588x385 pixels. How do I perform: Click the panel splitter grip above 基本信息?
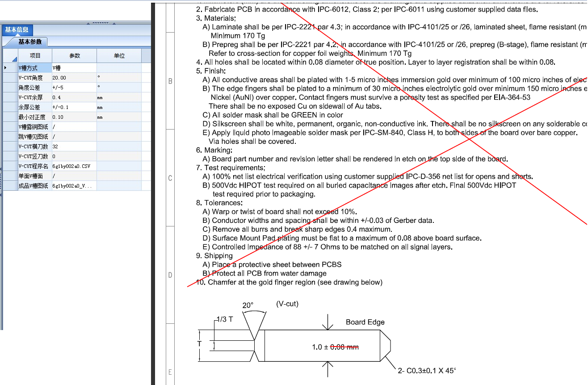coord(102,22)
